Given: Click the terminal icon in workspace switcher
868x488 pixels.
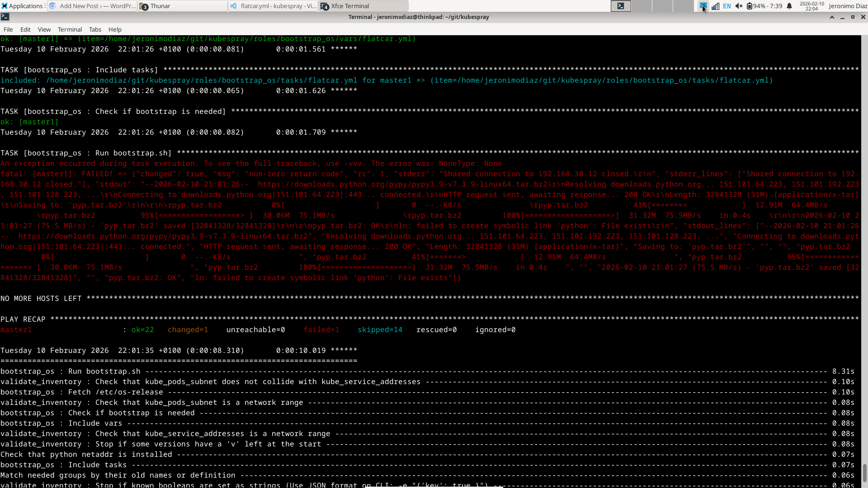Looking at the screenshot, I should coord(621,6).
